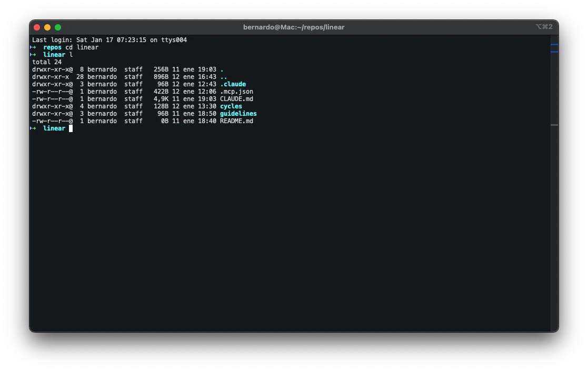Click the block cursor at the active prompt
The height and width of the screenshot is (371, 588).
pos(71,128)
